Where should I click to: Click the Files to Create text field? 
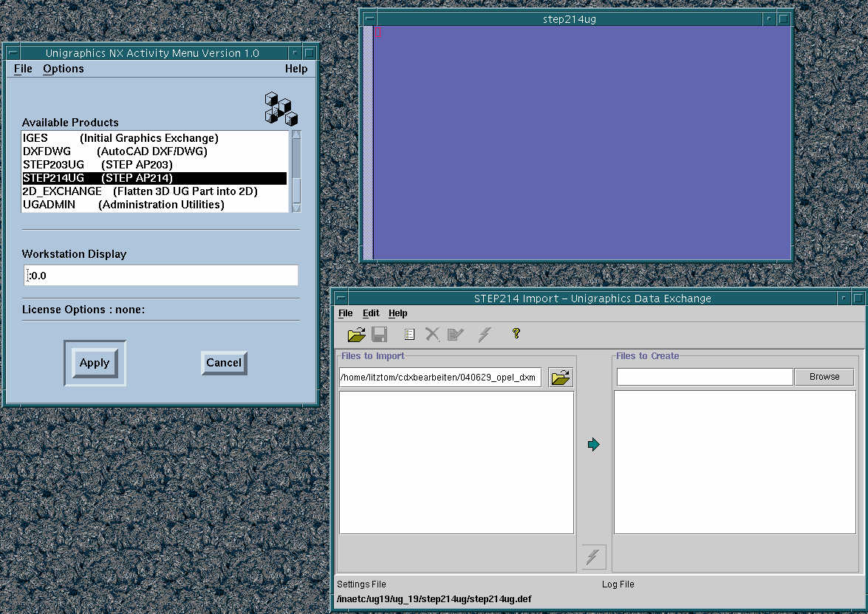tap(705, 377)
